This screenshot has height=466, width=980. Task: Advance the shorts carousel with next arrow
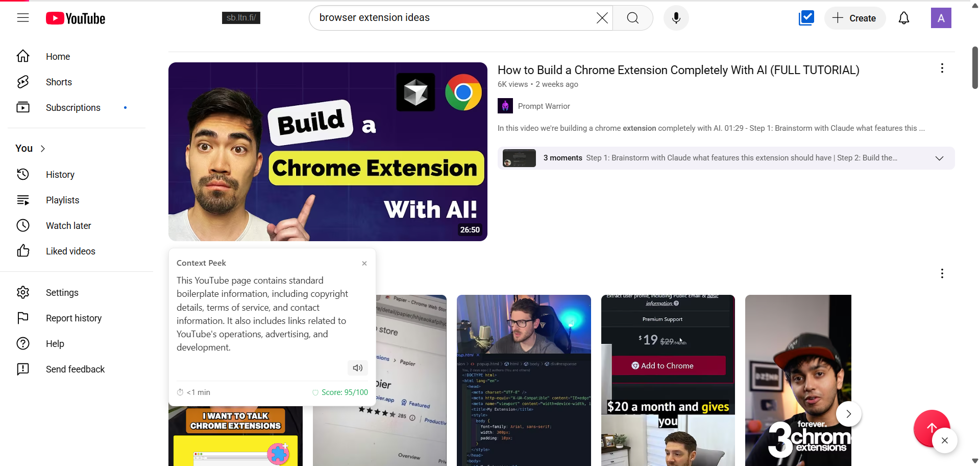(849, 414)
